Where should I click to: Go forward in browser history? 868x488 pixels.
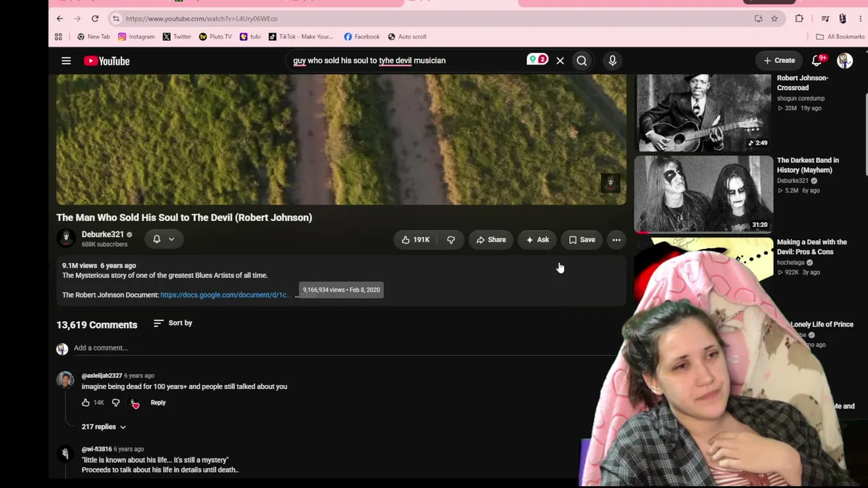click(x=77, y=18)
